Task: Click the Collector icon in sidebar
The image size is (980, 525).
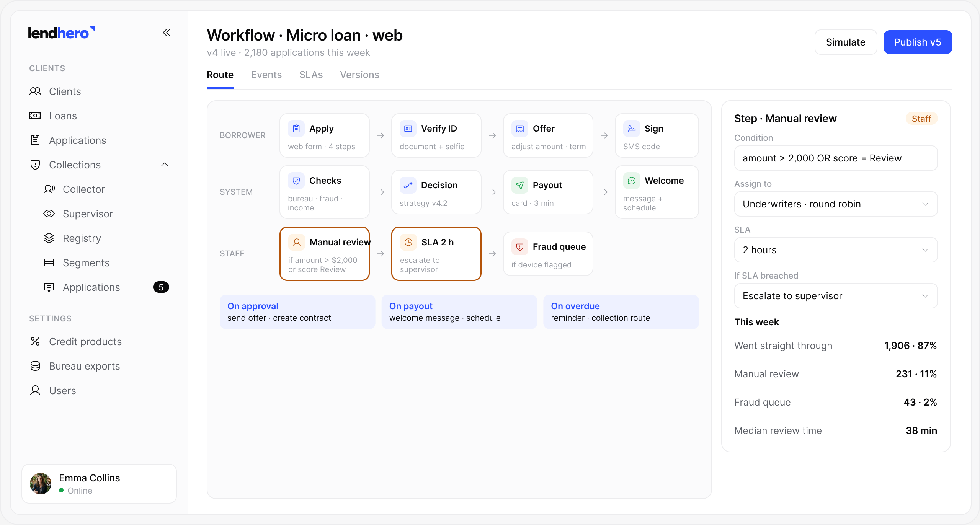Action: click(49, 189)
